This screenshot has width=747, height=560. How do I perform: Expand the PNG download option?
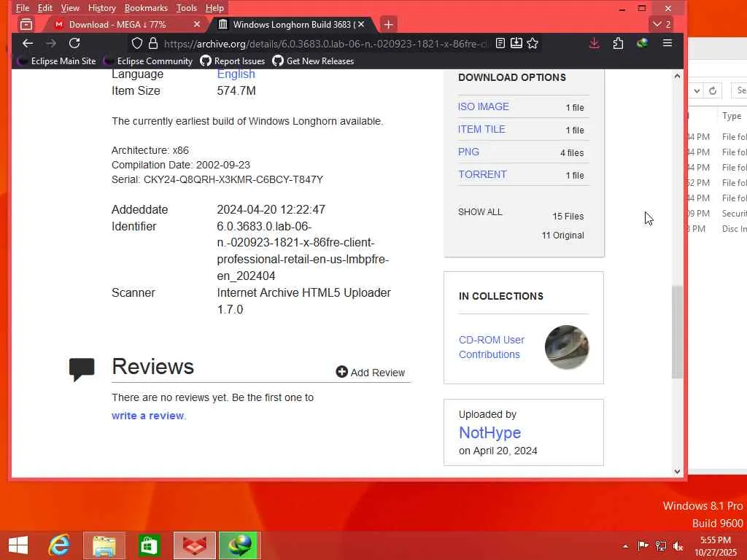[x=468, y=152]
